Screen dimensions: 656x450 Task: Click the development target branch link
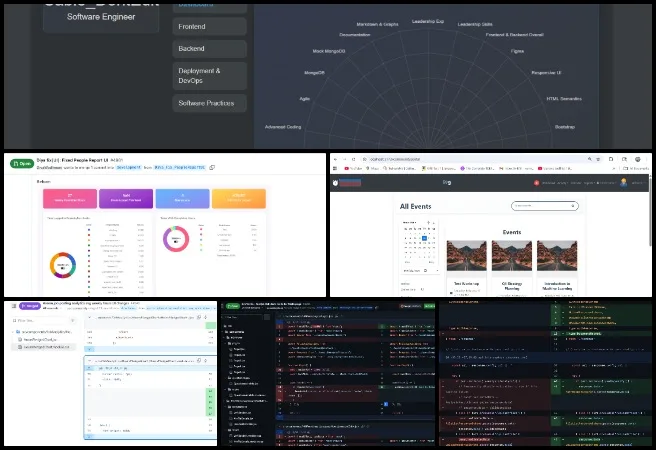point(128,167)
